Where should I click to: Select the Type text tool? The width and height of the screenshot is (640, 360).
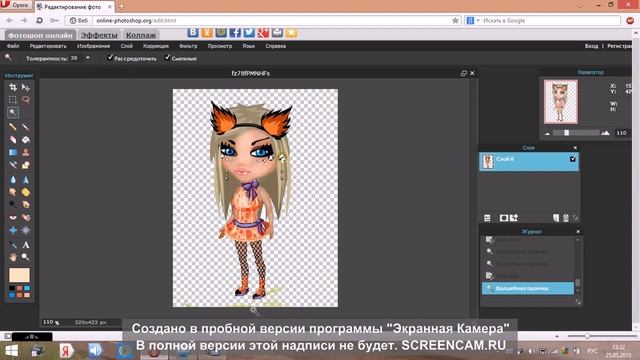26,245
